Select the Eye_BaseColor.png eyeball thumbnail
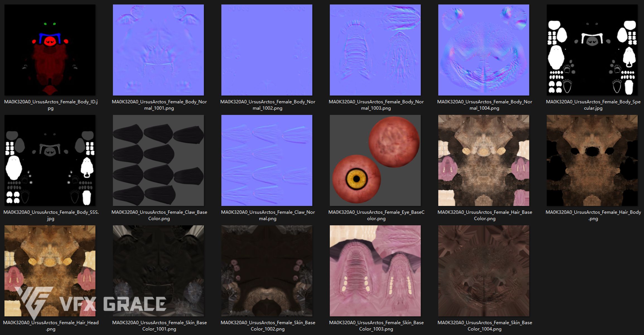 pos(375,161)
